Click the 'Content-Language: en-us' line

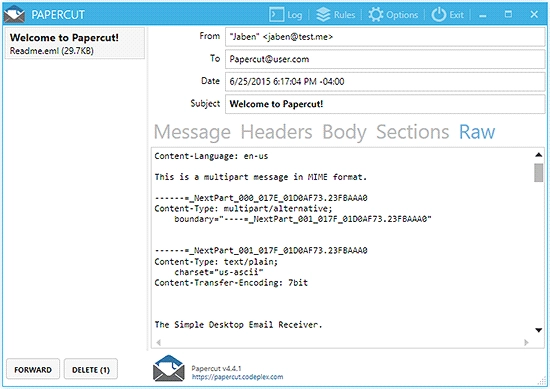tap(211, 156)
